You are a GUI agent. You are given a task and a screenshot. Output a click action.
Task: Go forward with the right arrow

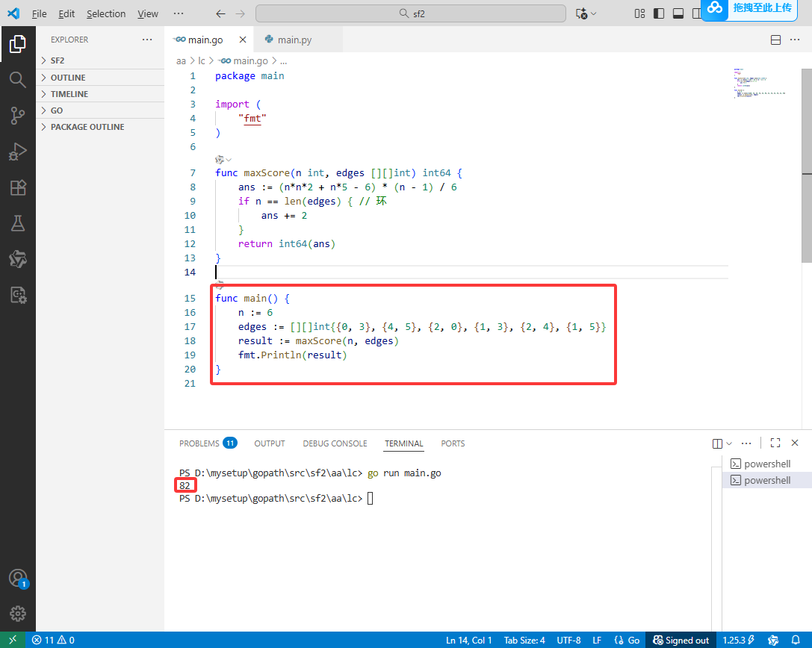coord(240,14)
